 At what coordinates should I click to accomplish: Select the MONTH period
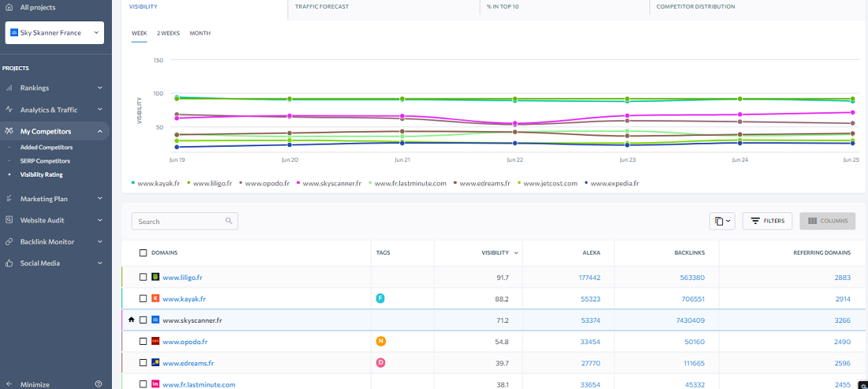pyautogui.click(x=200, y=33)
